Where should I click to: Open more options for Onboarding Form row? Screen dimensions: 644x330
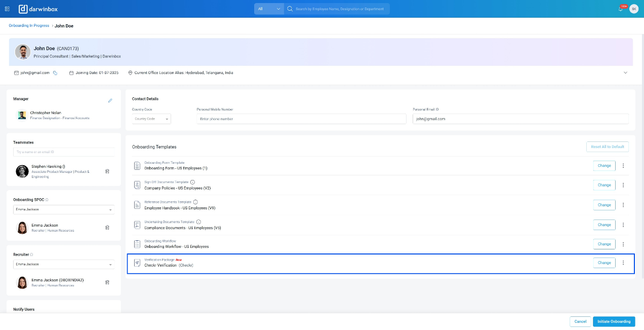(x=623, y=166)
